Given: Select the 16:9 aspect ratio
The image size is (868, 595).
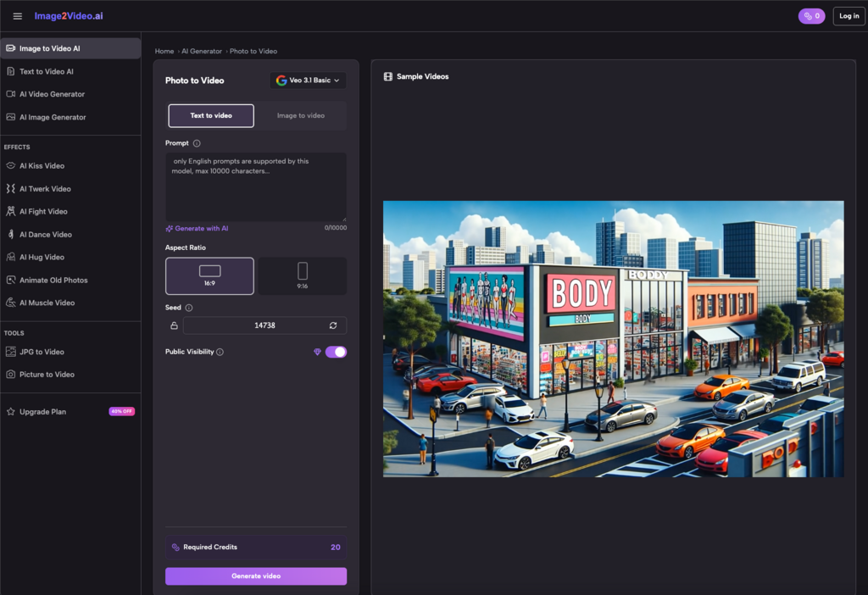Looking at the screenshot, I should tap(209, 275).
